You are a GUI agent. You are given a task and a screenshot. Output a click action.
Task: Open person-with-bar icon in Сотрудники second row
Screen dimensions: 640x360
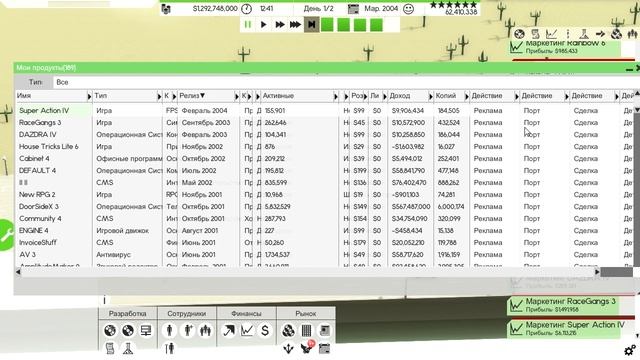click(x=169, y=349)
